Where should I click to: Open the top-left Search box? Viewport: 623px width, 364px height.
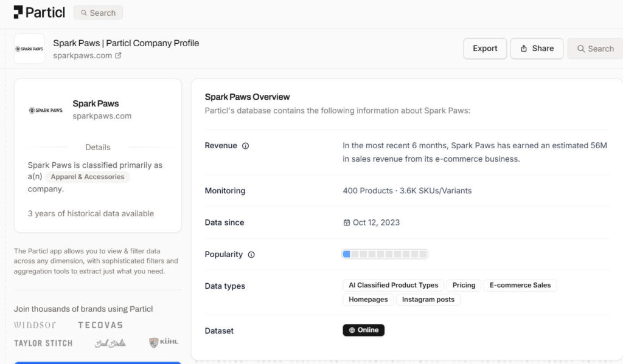[x=98, y=13]
